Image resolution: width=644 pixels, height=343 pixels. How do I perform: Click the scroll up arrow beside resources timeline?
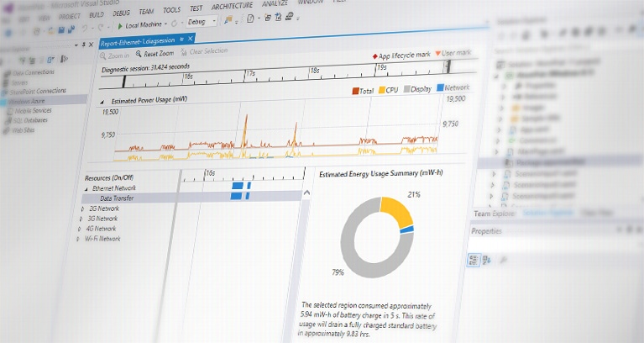tap(306, 193)
